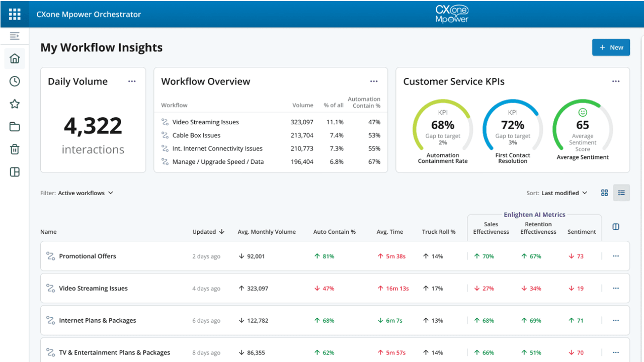
Task: Open the folder icon in the sidebar
Action: pyautogui.click(x=14, y=126)
